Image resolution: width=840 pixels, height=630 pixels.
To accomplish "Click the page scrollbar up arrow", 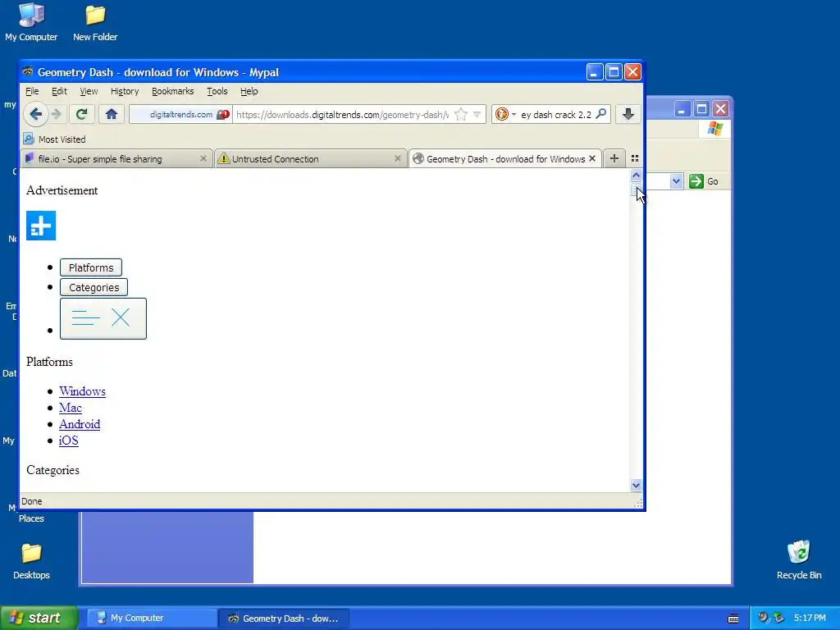I will point(636,176).
